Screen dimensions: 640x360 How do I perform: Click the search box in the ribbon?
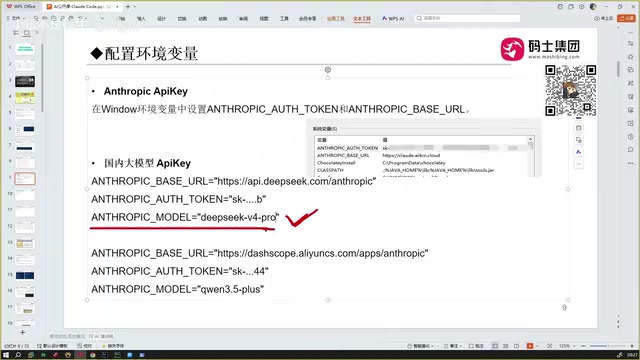pyautogui.click(x=467, y=18)
